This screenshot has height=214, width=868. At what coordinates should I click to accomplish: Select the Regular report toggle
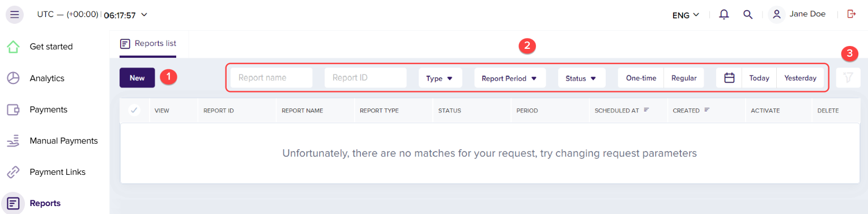(x=684, y=78)
